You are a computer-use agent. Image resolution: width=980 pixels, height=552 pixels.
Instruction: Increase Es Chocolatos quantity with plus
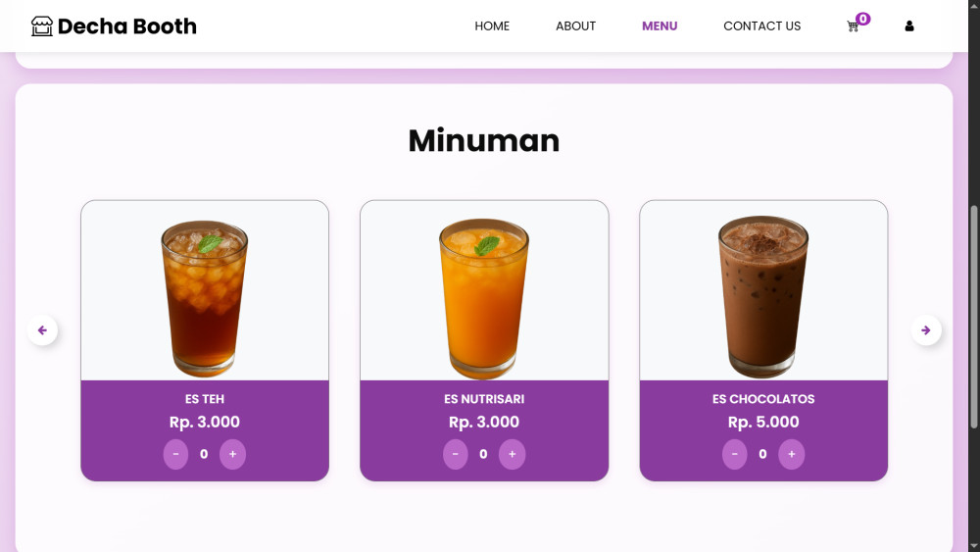tap(791, 454)
